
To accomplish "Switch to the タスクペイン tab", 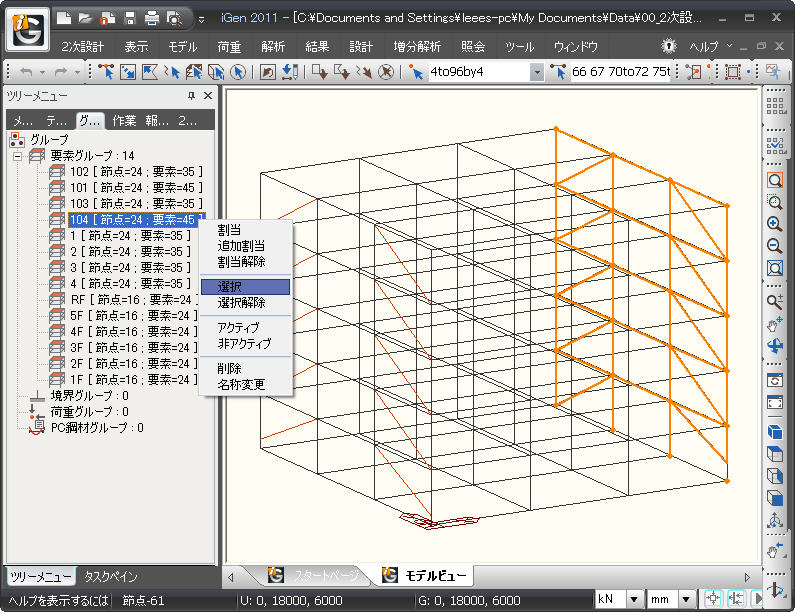I will click(x=111, y=577).
